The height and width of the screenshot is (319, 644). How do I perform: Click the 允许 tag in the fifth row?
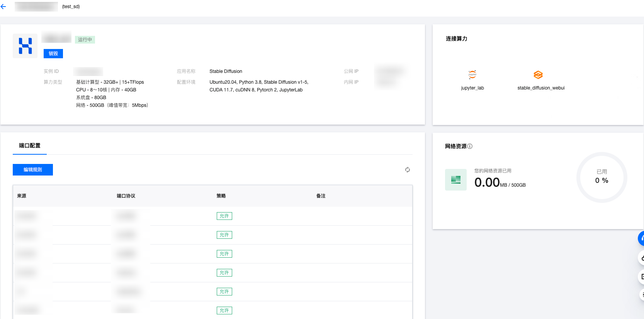click(224, 292)
